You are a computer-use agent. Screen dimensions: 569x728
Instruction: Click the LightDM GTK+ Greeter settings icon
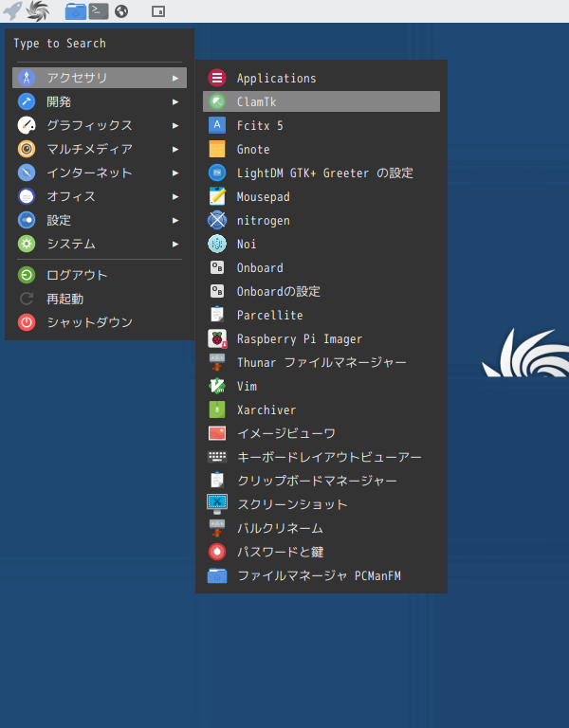pos(217,173)
